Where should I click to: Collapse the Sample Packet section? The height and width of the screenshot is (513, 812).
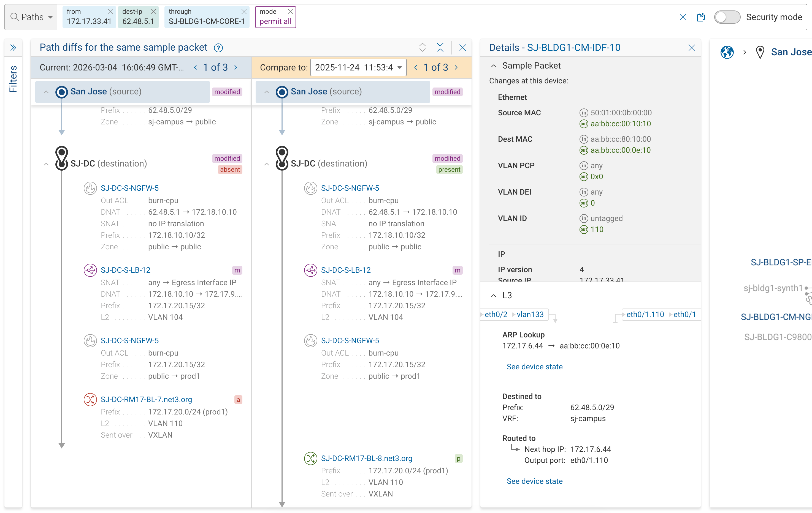[x=493, y=66]
